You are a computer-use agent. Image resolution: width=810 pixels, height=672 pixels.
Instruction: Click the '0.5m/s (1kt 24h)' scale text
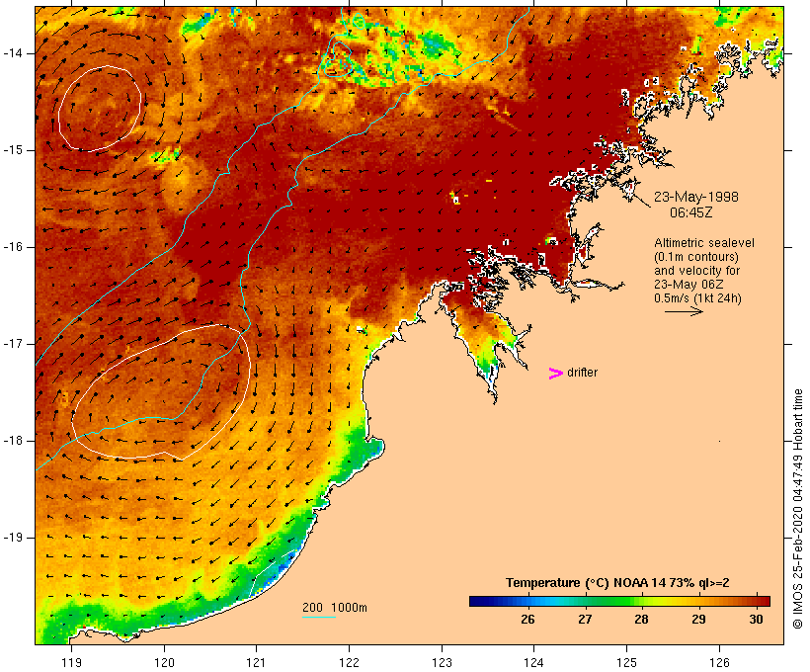(697, 298)
